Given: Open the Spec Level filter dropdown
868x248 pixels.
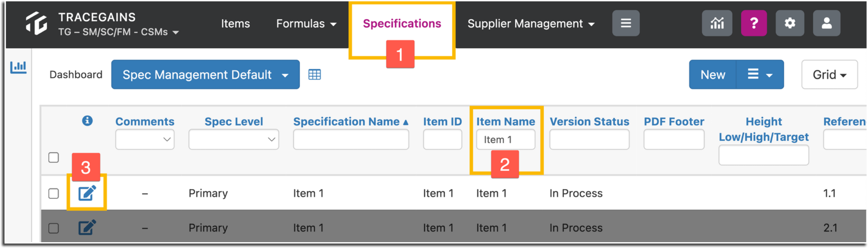Looking at the screenshot, I should tap(234, 139).
